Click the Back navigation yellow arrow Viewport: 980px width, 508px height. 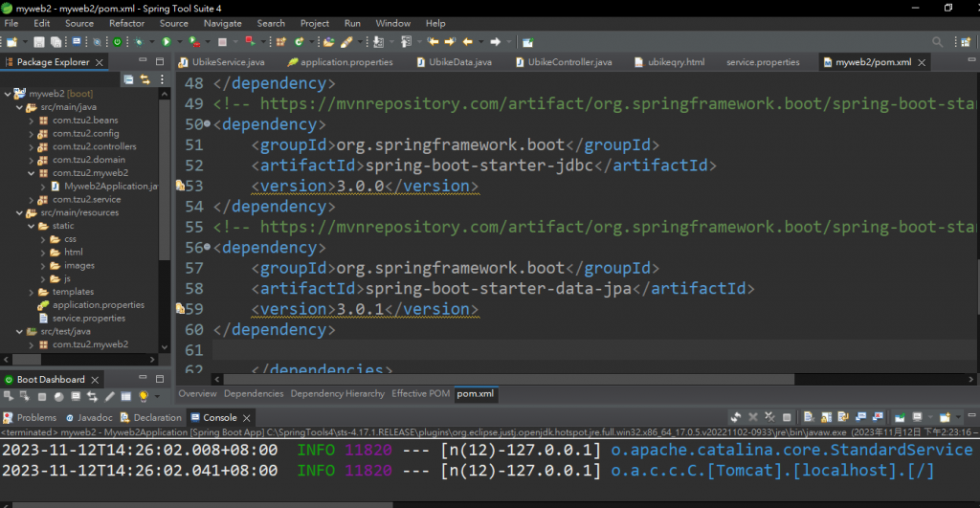(468, 42)
